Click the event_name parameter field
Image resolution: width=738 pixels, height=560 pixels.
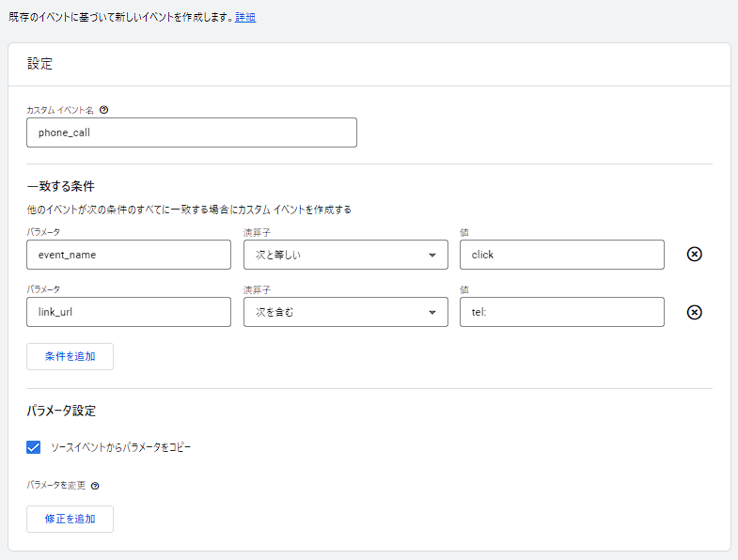click(129, 255)
